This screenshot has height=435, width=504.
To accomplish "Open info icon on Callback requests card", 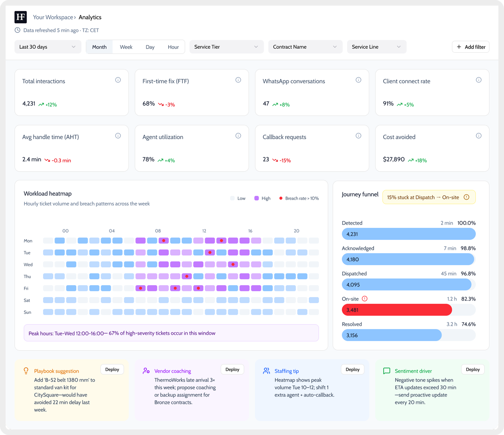I will (359, 136).
